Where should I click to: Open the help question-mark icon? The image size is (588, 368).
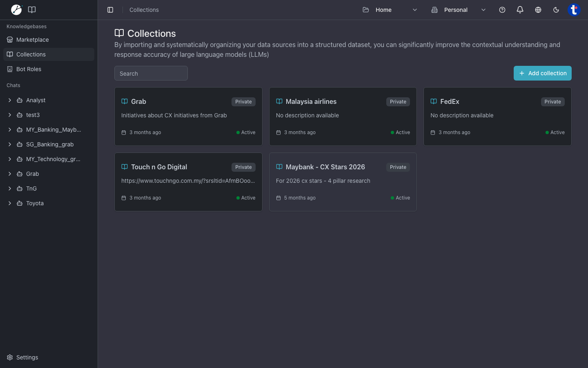click(x=502, y=10)
